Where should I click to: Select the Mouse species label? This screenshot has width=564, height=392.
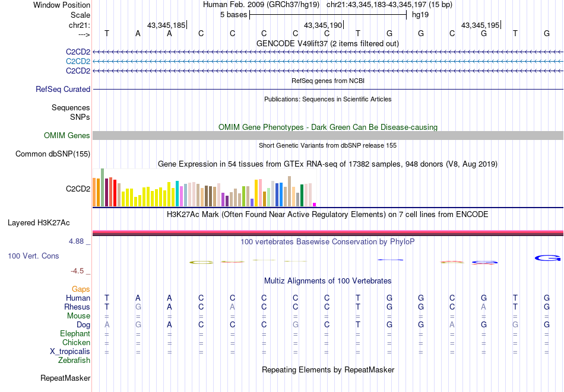click(x=78, y=316)
